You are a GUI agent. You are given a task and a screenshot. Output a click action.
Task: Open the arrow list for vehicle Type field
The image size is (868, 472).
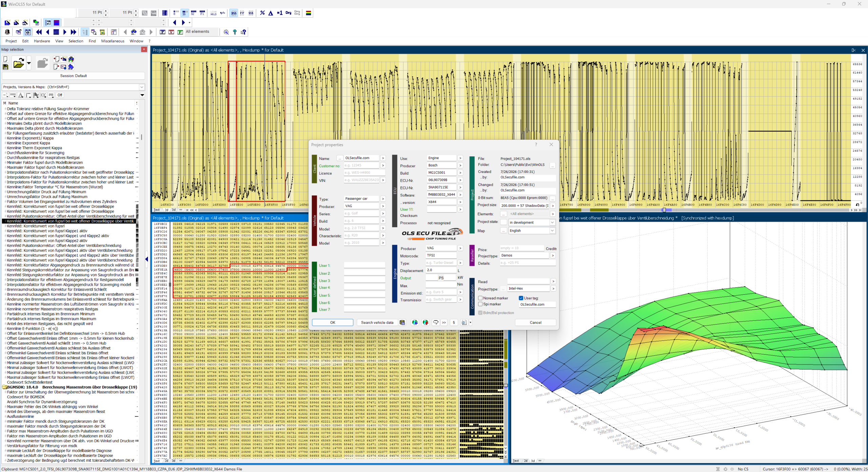pyautogui.click(x=383, y=199)
